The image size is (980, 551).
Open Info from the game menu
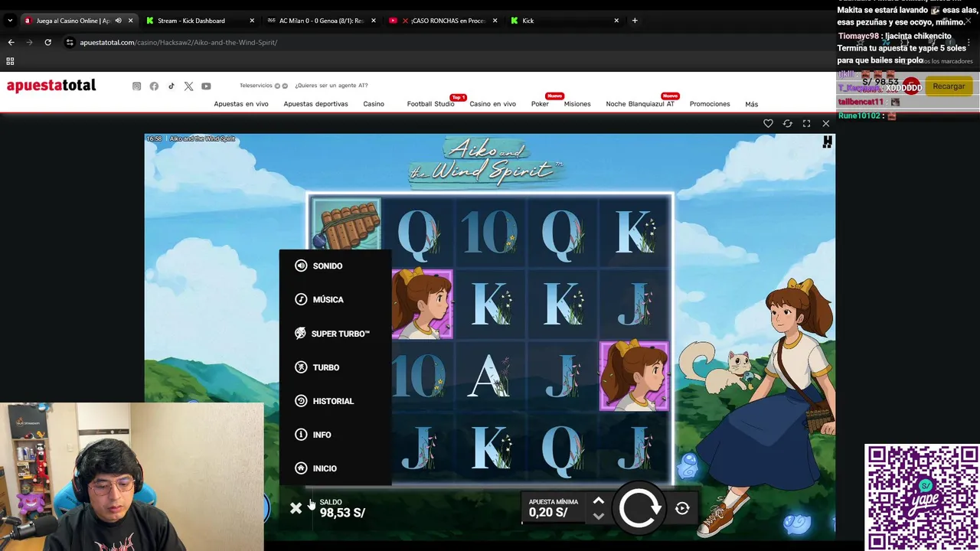(x=313, y=435)
